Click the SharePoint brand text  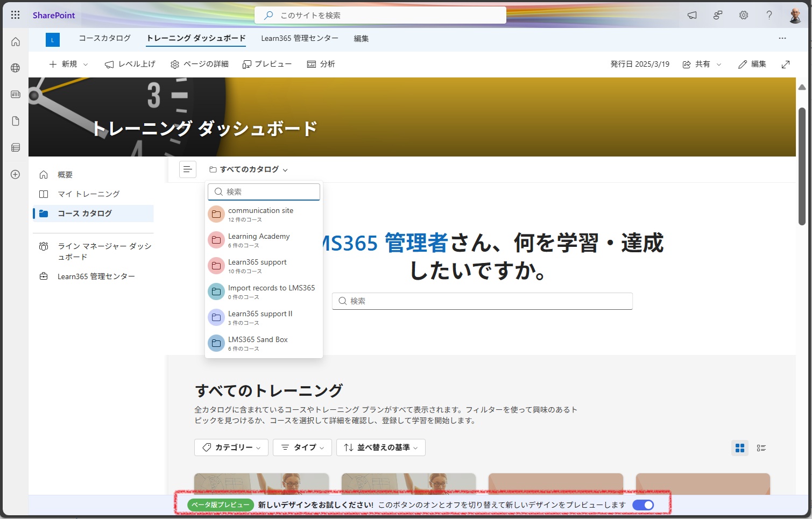pyautogui.click(x=54, y=15)
